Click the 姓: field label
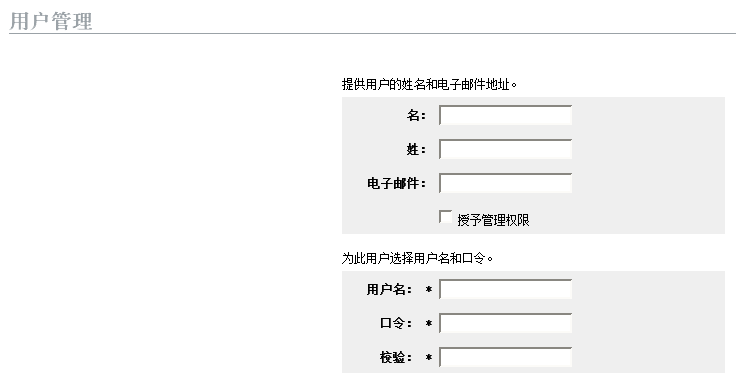 (x=416, y=150)
